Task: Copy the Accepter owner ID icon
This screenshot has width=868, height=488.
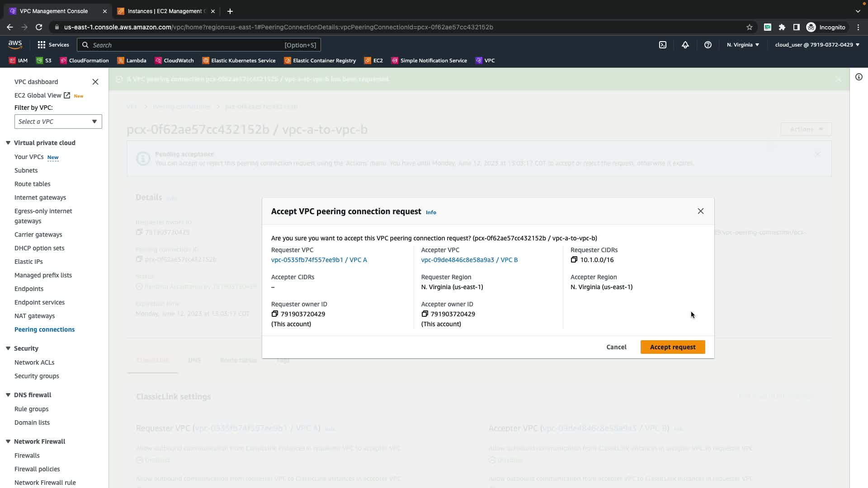Action: 425,314
